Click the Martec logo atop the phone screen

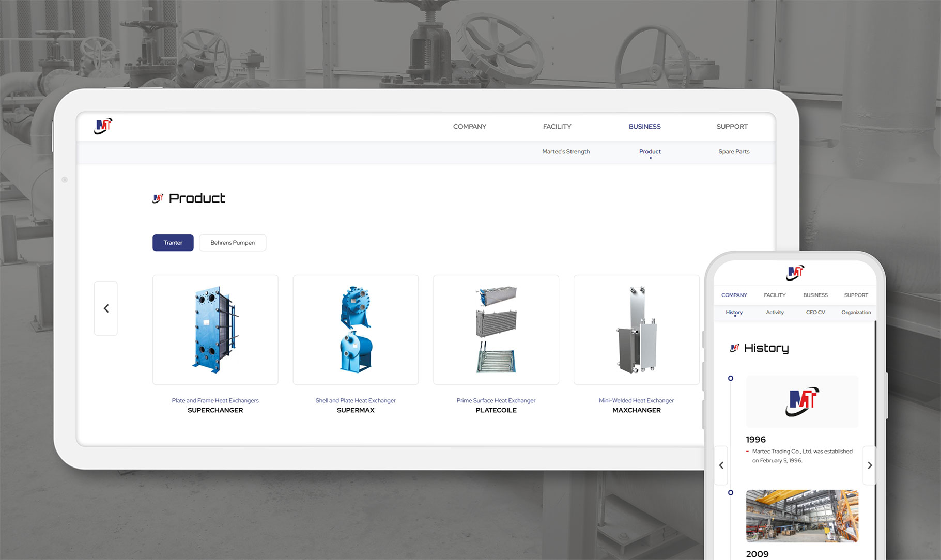tap(795, 272)
